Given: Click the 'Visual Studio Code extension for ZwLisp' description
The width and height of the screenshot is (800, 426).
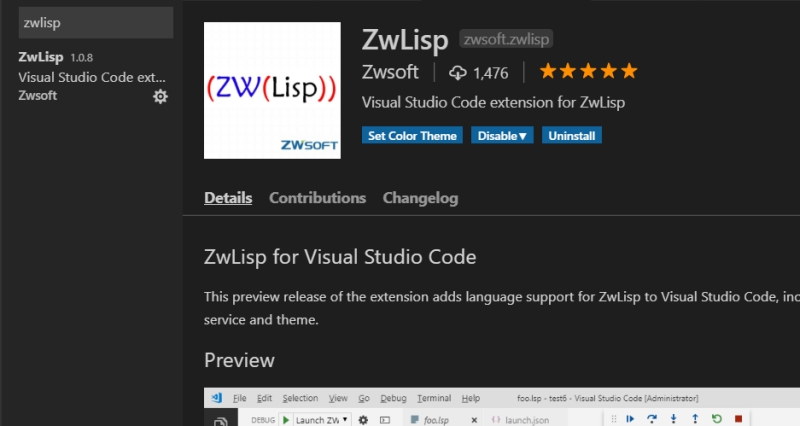Looking at the screenshot, I should pos(493,103).
